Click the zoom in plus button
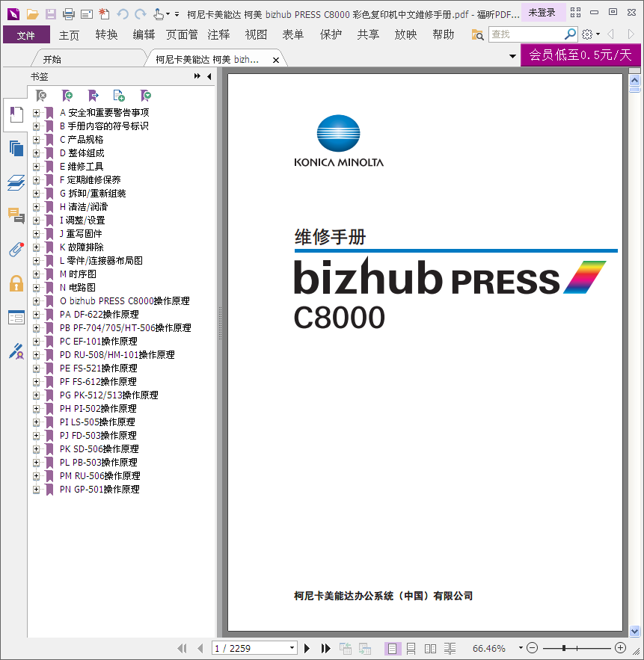 coord(620,648)
